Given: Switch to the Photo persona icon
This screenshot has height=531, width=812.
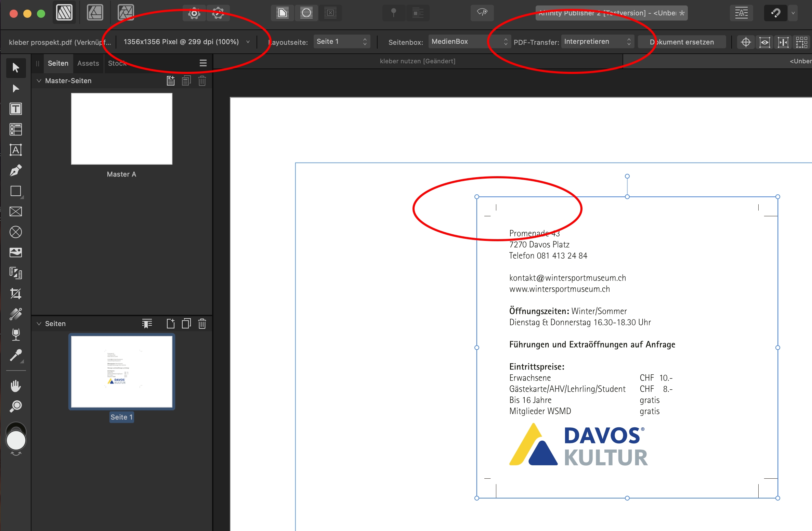Looking at the screenshot, I should pyautogui.click(x=126, y=13).
